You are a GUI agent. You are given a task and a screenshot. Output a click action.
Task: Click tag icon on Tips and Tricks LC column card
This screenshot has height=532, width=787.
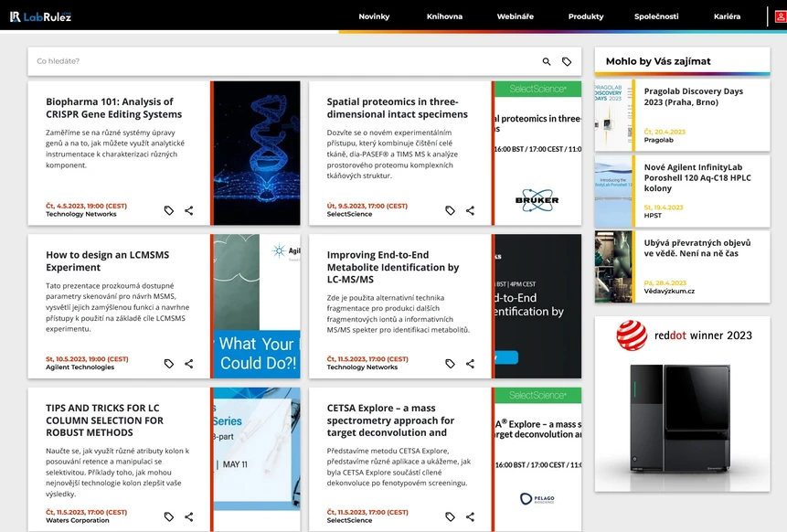tap(169, 517)
